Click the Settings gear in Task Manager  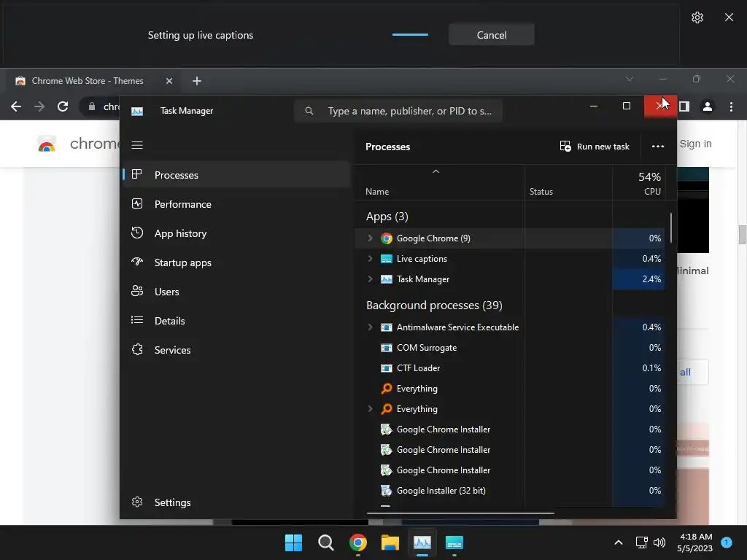[137, 502]
